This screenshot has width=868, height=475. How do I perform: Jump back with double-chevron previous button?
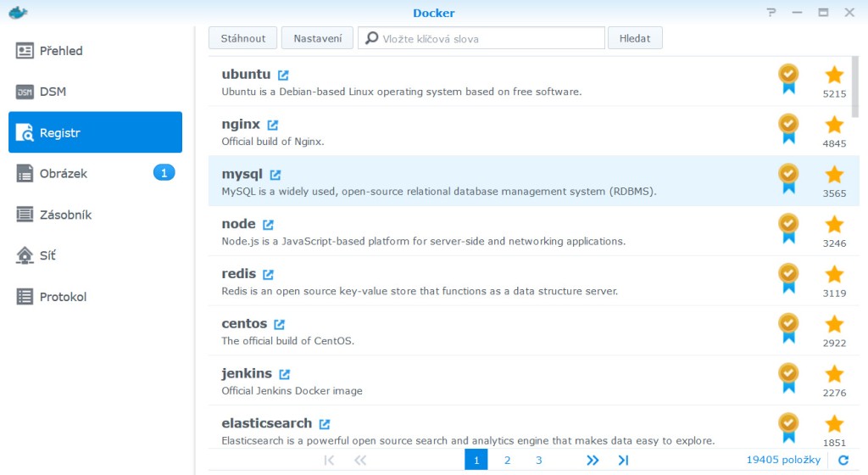360,460
